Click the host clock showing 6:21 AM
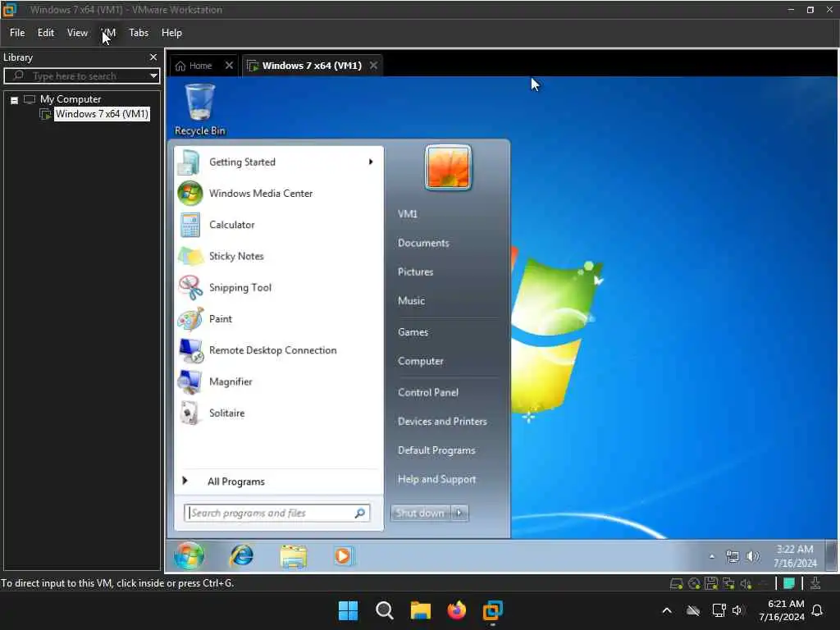840x630 pixels. (x=782, y=610)
